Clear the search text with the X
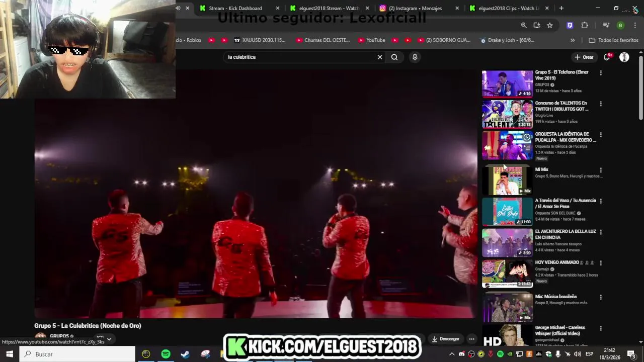 click(x=380, y=57)
